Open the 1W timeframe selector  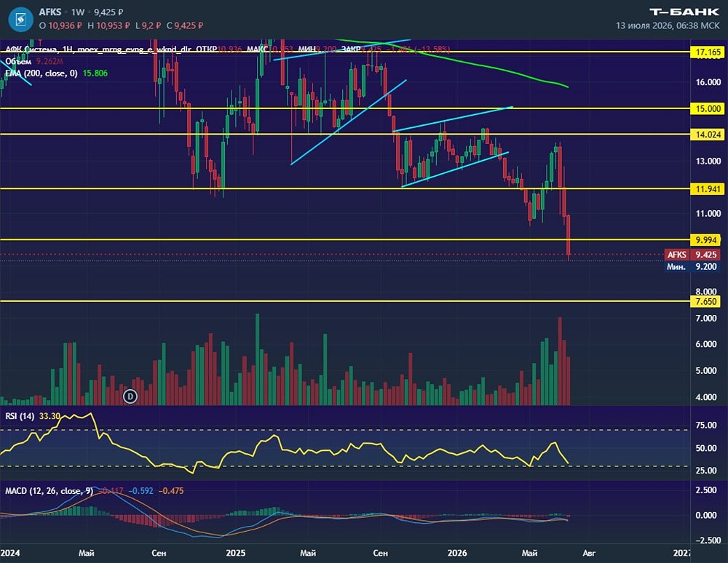click(x=78, y=12)
